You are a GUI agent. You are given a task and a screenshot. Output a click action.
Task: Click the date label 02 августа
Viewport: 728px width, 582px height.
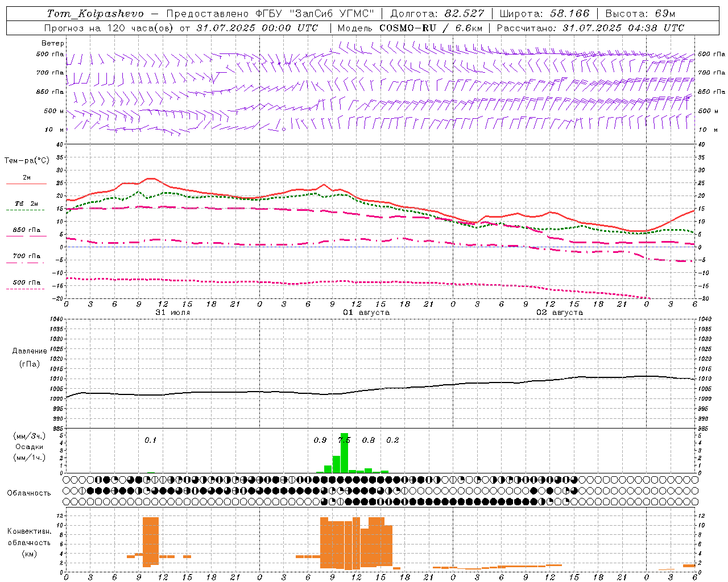click(560, 313)
